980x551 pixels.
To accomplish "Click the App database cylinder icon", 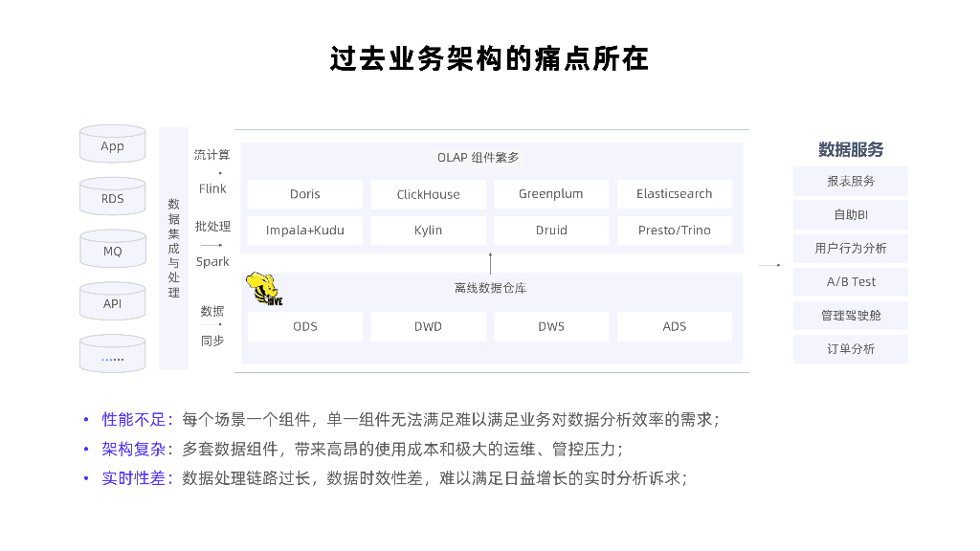I will click(x=113, y=144).
